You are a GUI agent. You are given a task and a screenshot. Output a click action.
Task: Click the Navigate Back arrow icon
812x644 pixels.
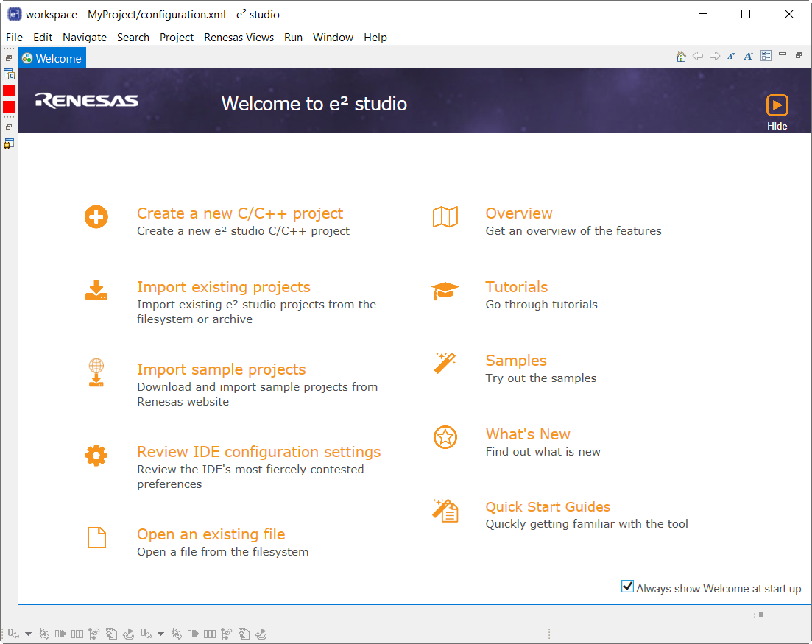tap(698, 56)
